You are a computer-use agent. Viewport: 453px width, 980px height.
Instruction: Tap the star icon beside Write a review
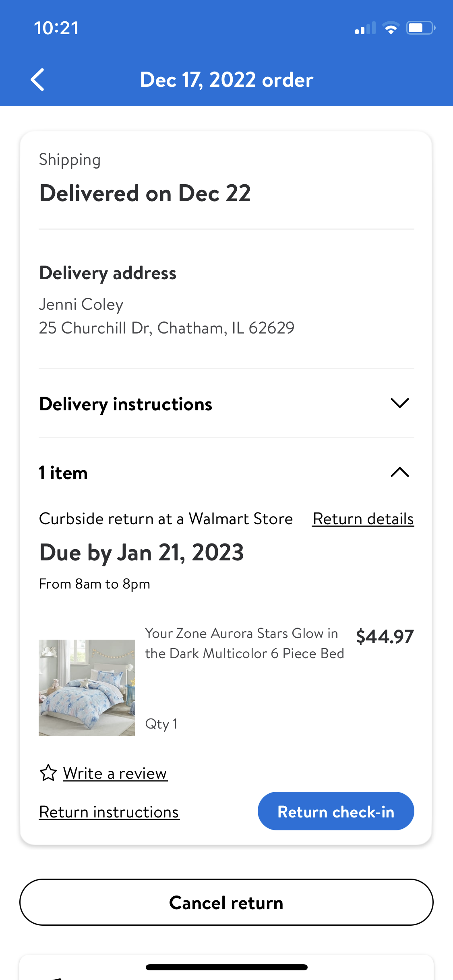tap(48, 773)
